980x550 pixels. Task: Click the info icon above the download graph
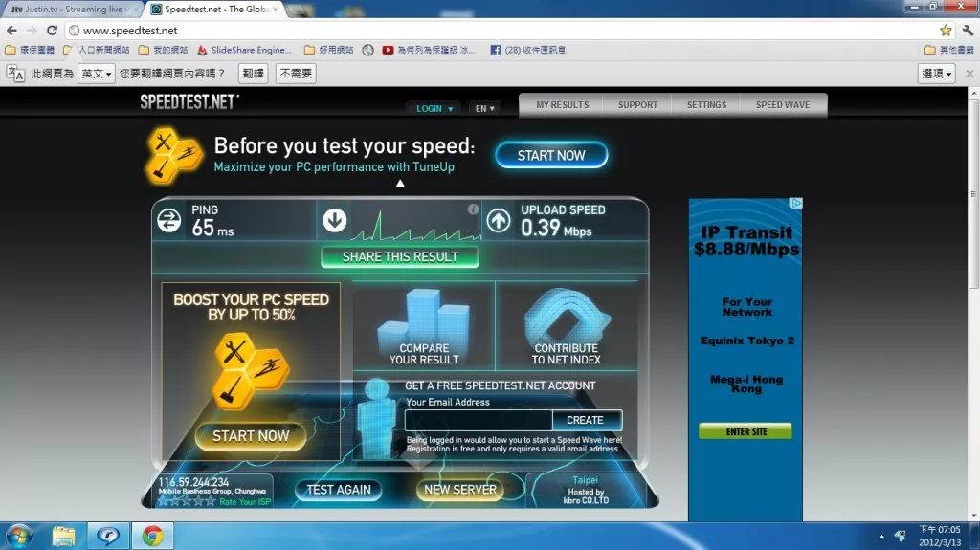click(x=473, y=209)
